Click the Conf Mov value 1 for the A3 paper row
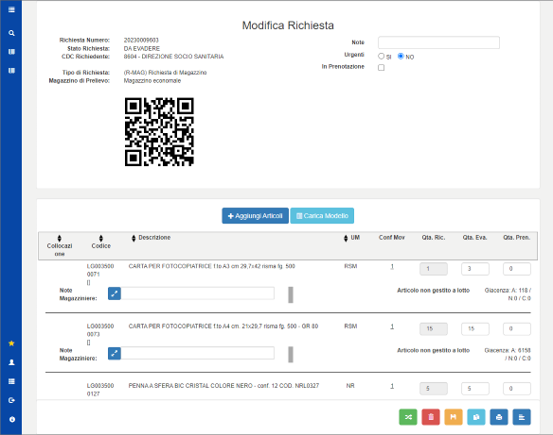553x435 pixels. (x=392, y=267)
